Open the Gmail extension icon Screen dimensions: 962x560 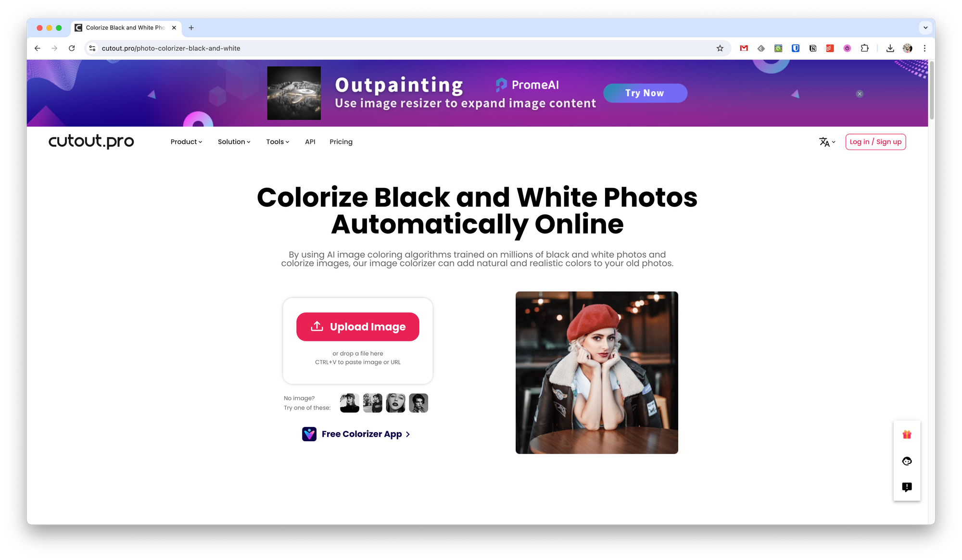744,48
